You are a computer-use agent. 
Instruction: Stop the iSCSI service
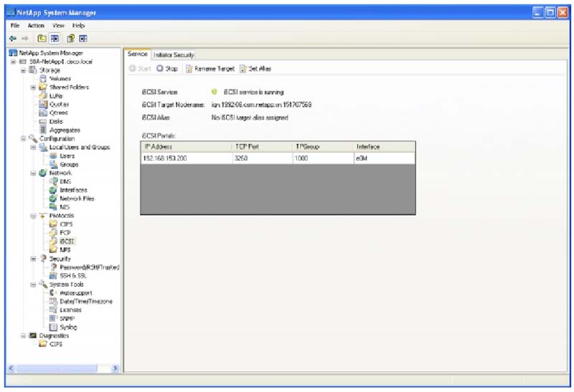click(167, 68)
